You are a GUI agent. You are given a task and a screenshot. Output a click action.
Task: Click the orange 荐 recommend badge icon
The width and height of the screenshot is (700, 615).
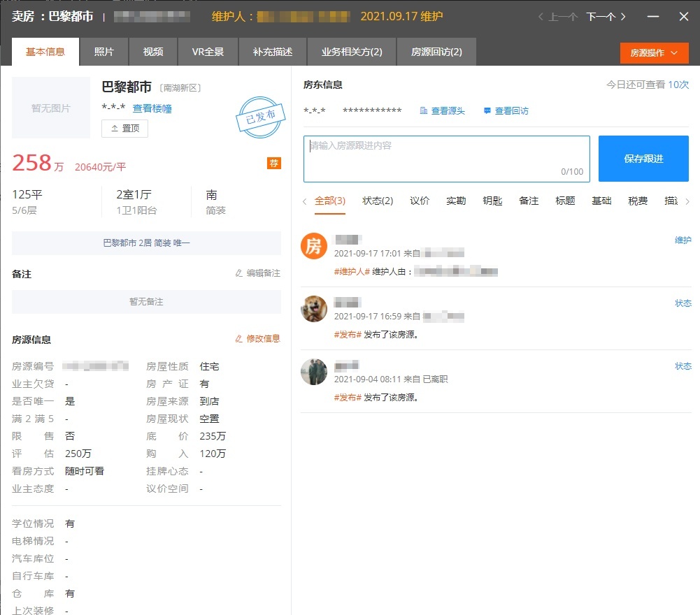click(x=273, y=164)
